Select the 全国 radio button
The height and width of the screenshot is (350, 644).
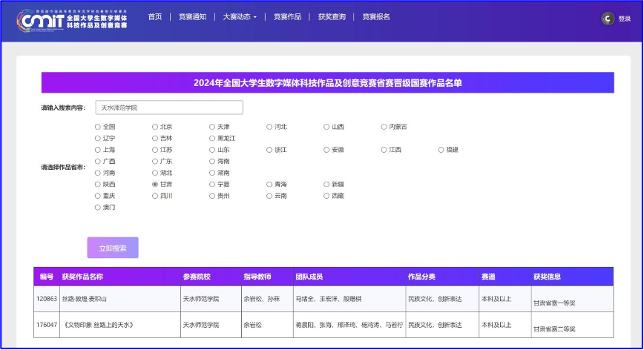tap(98, 127)
